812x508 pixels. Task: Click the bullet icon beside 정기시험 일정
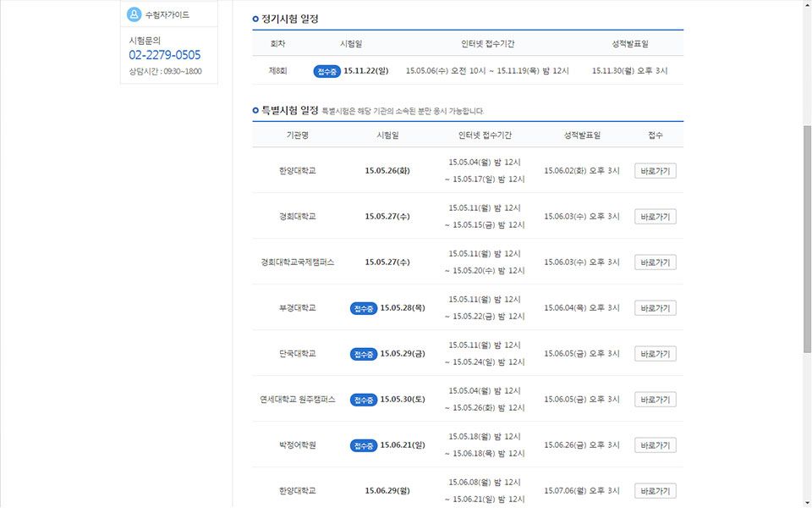point(255,19)
